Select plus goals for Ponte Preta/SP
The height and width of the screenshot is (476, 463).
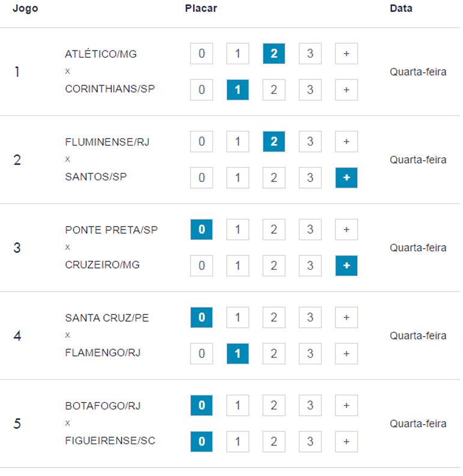tap(346, 230)
